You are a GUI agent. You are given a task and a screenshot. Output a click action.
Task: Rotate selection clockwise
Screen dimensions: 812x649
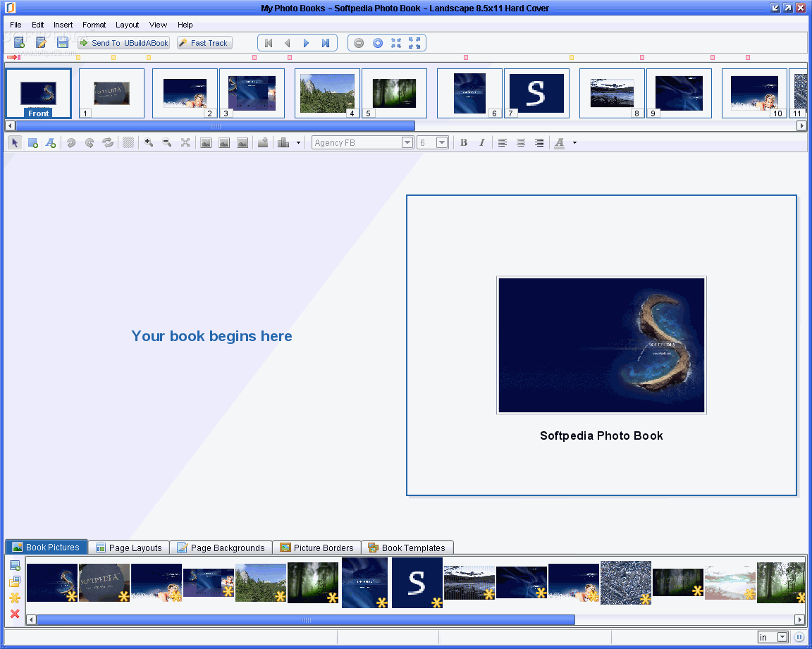click(x=90, y=143)
